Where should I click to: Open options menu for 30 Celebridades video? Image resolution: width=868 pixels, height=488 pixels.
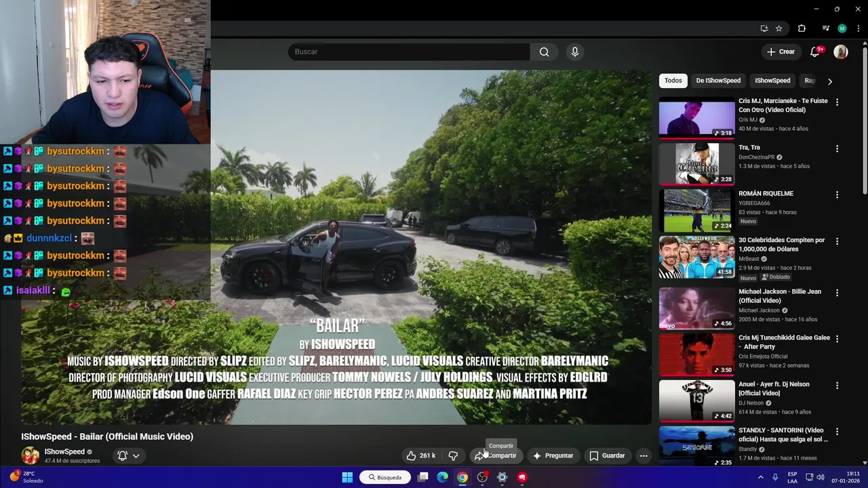837,241
